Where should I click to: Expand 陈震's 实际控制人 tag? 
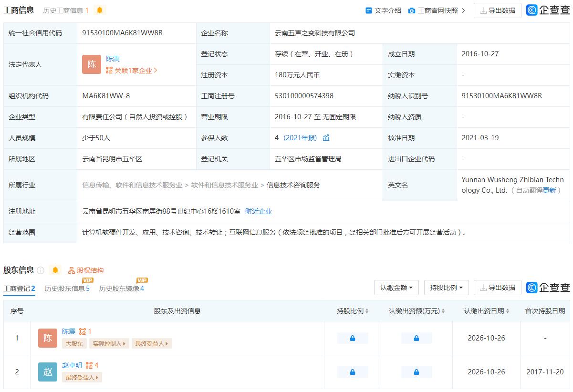[109, 343]
